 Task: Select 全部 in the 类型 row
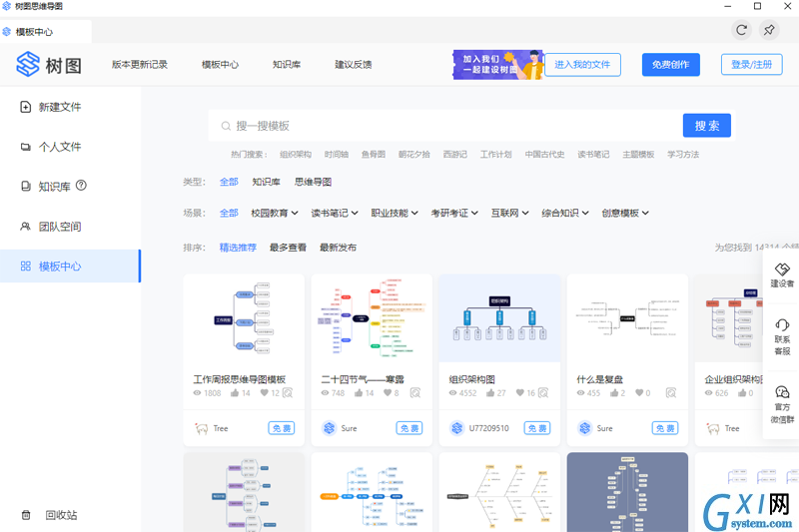[x=229, y=182]
